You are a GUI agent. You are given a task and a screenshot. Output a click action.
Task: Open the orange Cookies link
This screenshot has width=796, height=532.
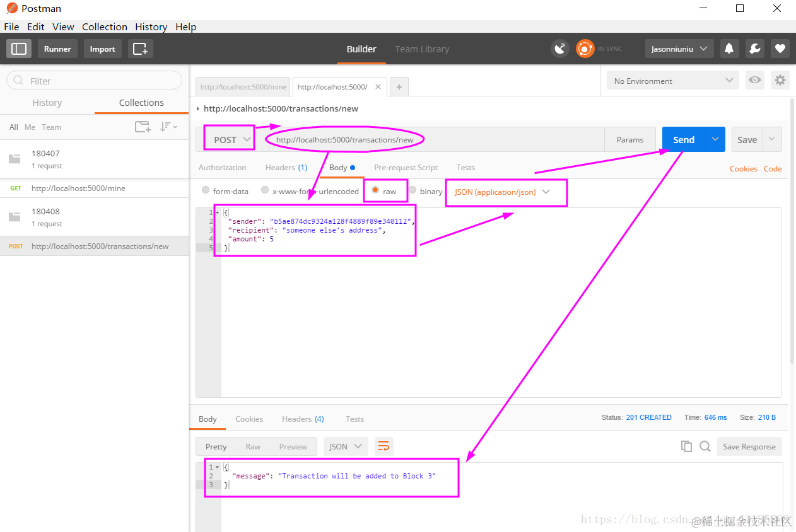(x=744, y=168)
